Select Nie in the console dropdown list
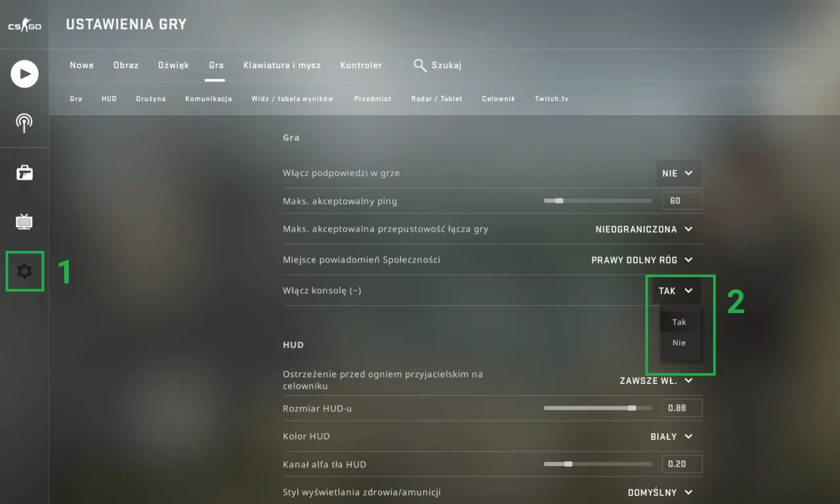The image size is (840, 504). pyautogui.click(x=679, y=342)
